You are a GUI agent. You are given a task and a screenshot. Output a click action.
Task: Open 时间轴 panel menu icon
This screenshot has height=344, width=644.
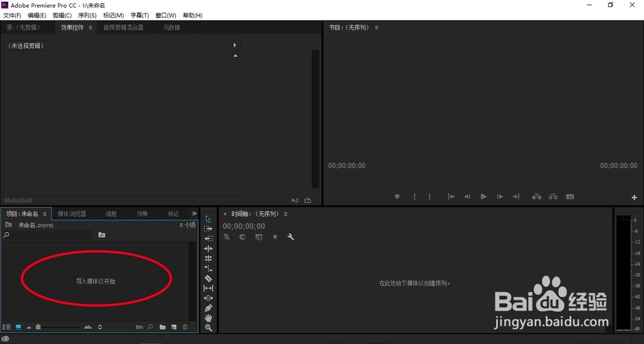click(x=285, y=214)
